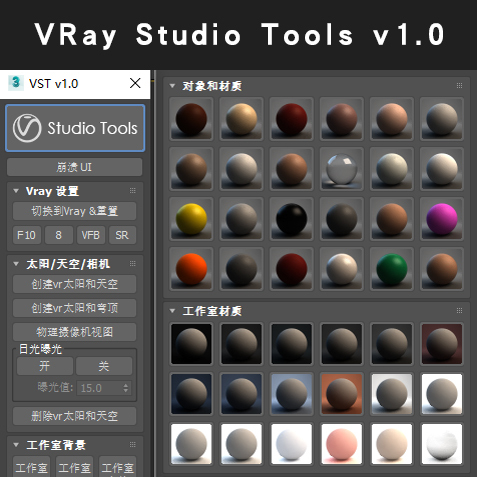Click the 8 environment button
Image resolution: width=477 pixels, height=477 pixels.
coord(59,235)
